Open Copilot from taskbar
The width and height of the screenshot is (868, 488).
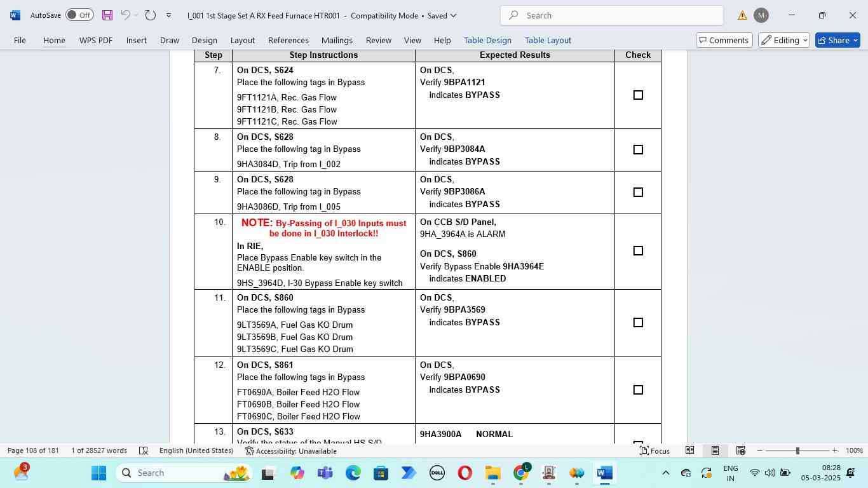(x=297, y=473)
